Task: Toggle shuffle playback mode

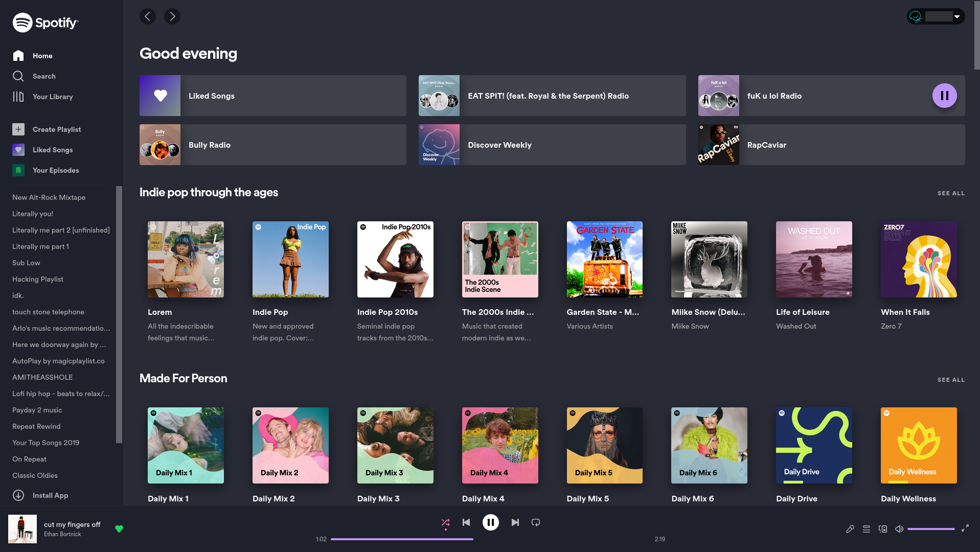Action: (x=445, y=522)
